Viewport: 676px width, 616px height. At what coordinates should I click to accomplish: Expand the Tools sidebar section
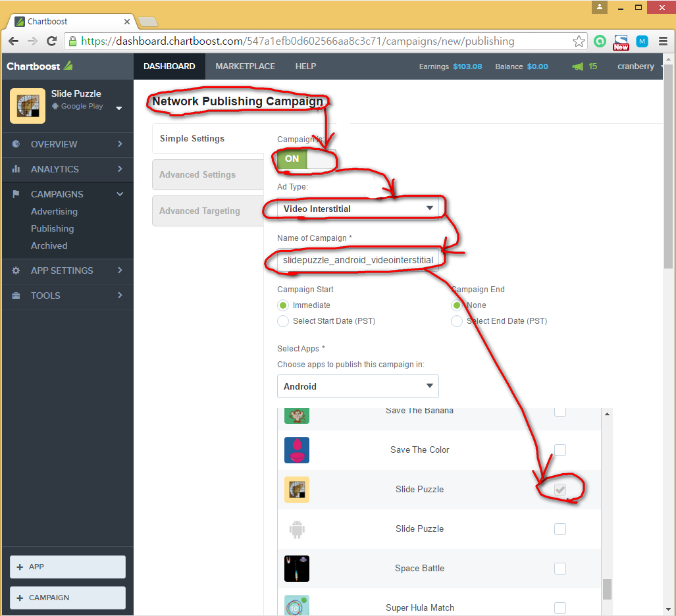pyautogui.click(x=120, y=295)
